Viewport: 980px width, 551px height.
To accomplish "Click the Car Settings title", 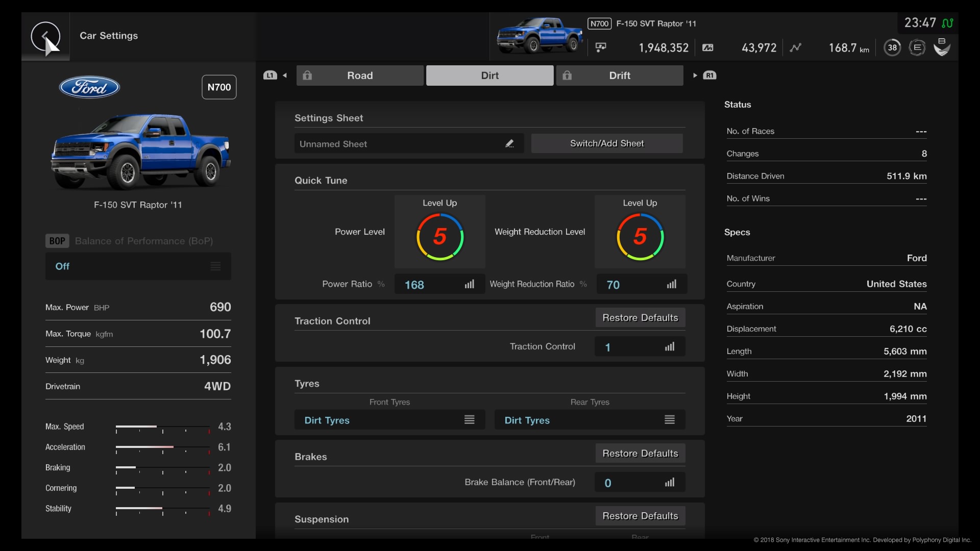I will click(x=109, y=36).
